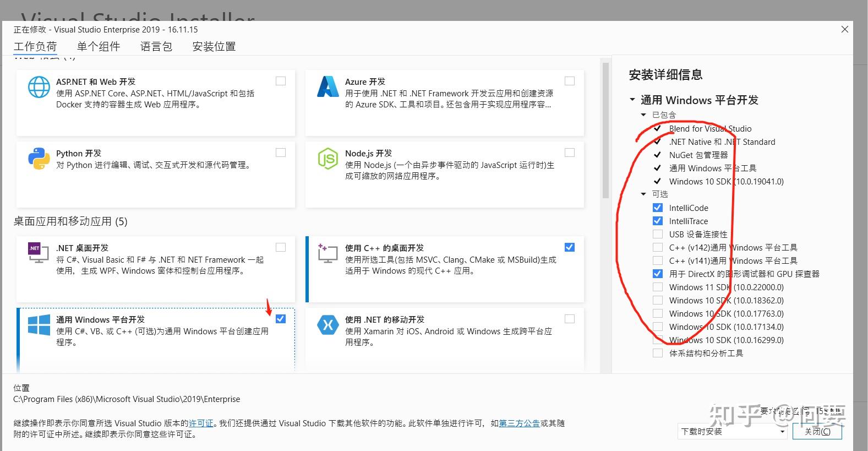The width and height of the screenshot is (868, 451).
Task: Check the Python 开发 workload checkbox
Action: (281, 153)
